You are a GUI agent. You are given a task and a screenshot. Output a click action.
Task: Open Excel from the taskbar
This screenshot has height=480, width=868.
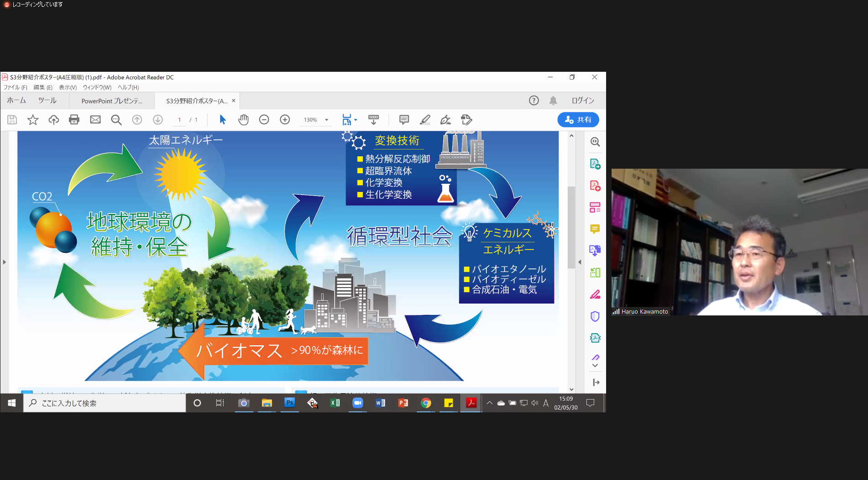click(x=335, y=403)
